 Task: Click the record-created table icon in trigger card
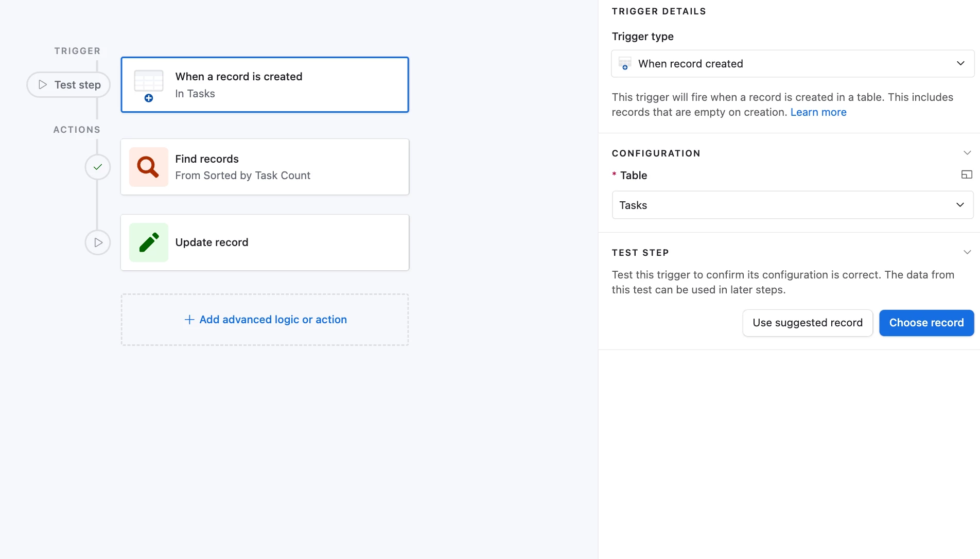pos(149,85)
